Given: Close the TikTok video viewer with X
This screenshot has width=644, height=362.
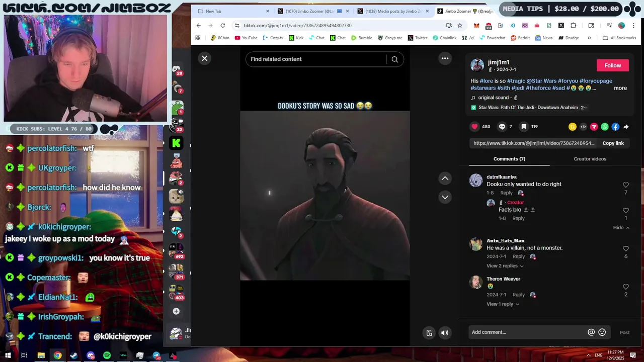Looking at the screenshot, I should pos(205,58).
